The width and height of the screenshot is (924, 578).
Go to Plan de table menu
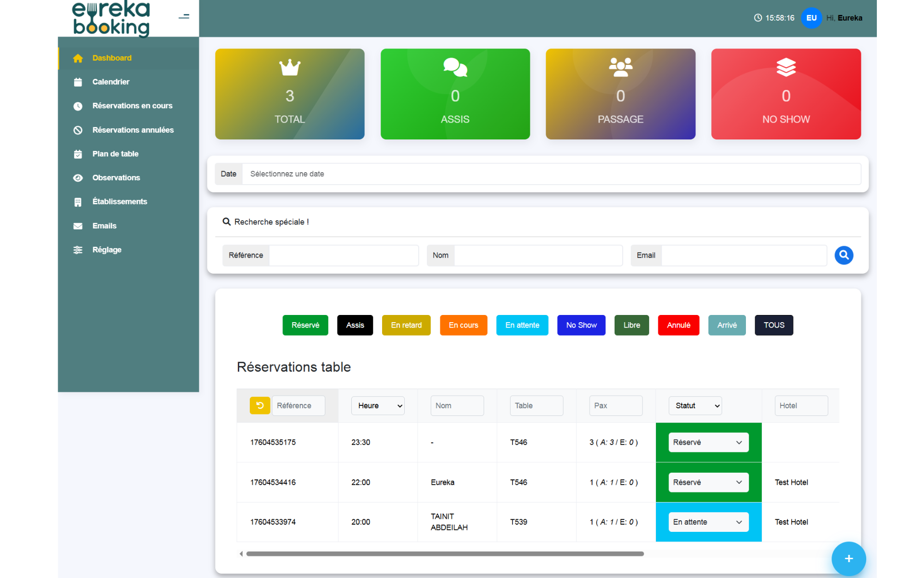coord(115,154)
